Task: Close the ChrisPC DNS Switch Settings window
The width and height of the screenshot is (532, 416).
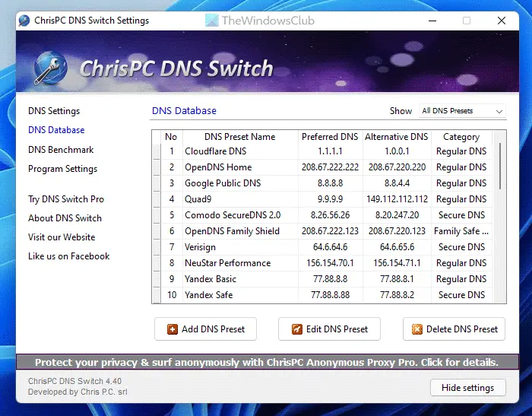Action: click(502, 21)
